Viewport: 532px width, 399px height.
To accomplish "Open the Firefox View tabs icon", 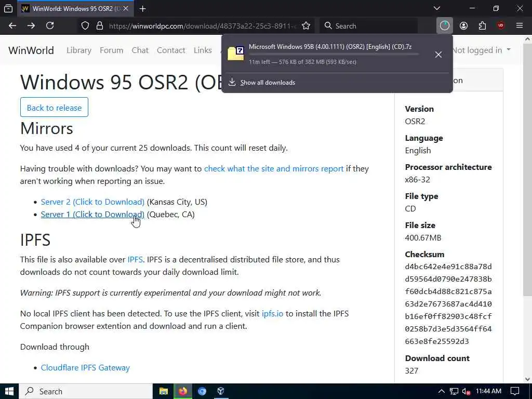I will [x=8, y=9].
